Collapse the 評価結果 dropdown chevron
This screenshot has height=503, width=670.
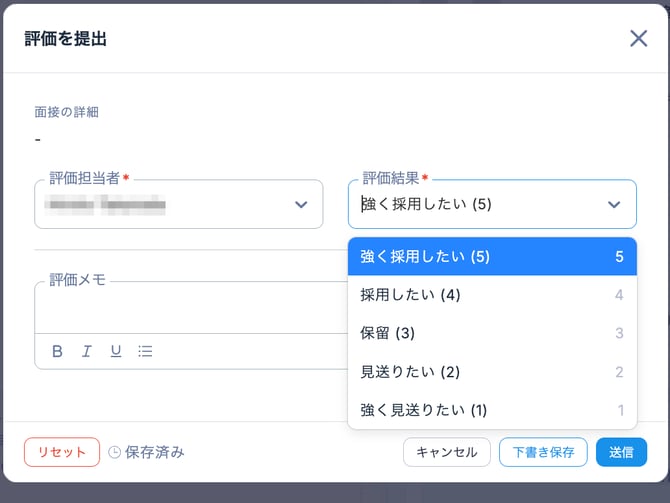click(614, 205)
